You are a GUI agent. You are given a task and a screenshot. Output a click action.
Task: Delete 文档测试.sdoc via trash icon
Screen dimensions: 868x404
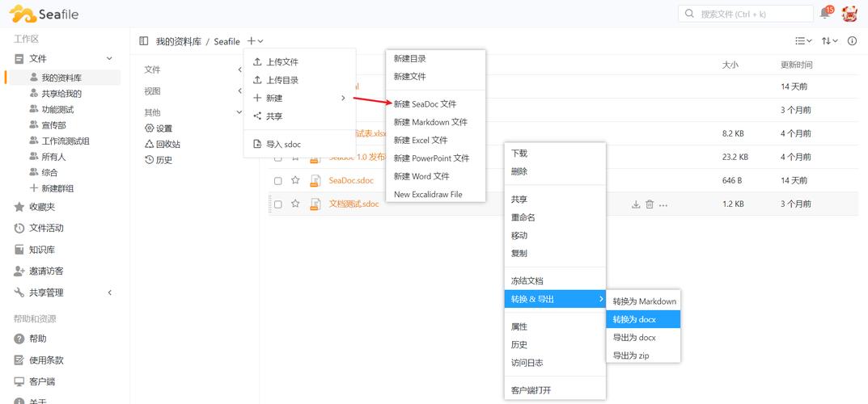click(650, 204)
